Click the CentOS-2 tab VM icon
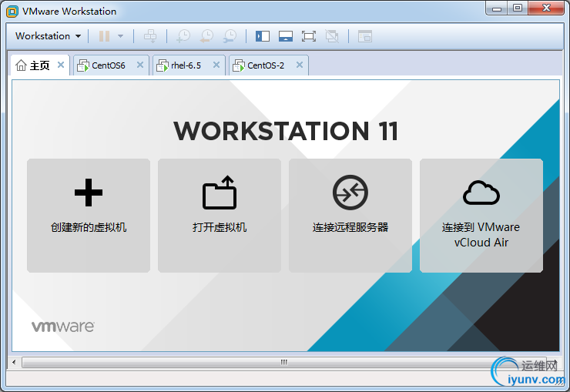Viewport: 570px width, 392px height. [x=239, y=65]
